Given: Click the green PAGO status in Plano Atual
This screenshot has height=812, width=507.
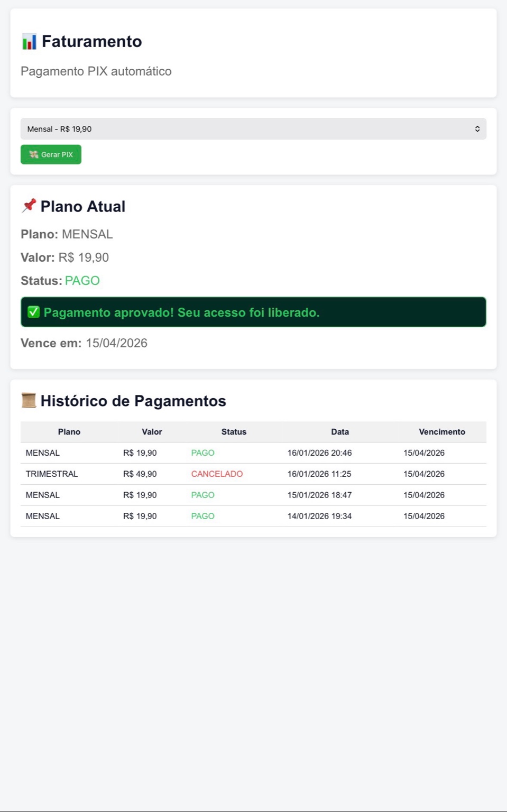Looking at the screenshot, I should pos(82,281).
